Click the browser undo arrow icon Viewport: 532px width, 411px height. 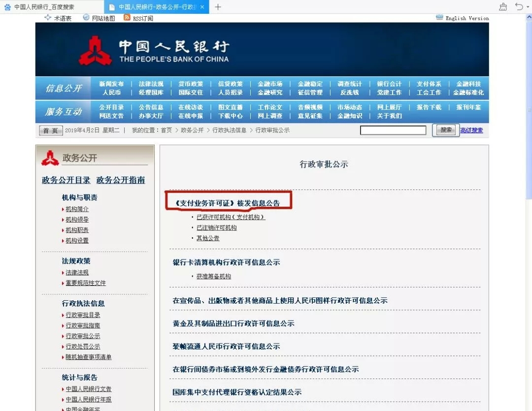point(518,6)
